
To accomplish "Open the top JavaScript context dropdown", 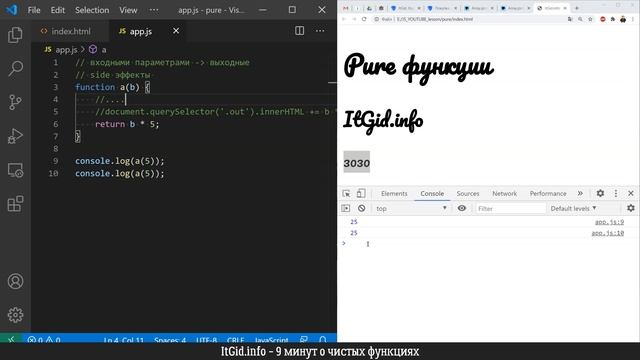I will (411, 208).
